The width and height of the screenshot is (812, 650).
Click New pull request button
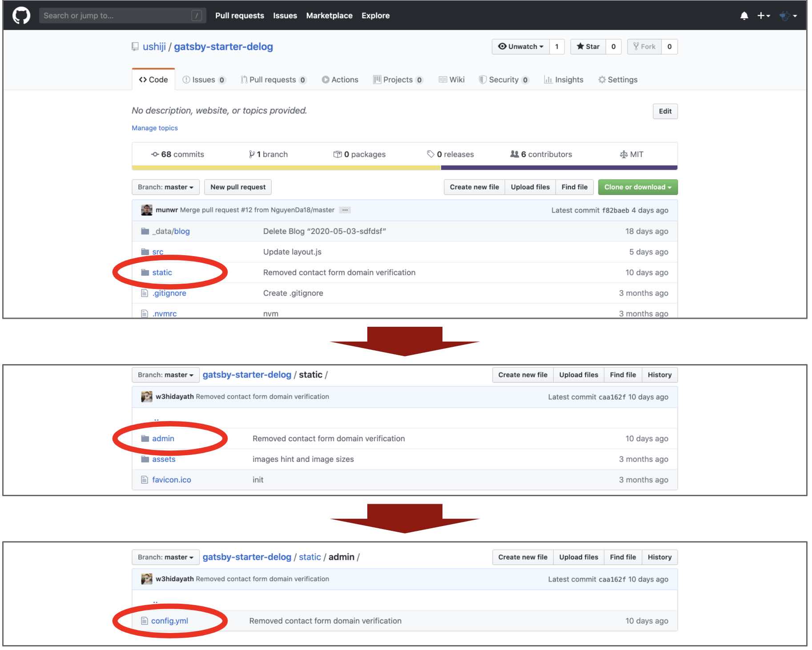pos(238,187)
